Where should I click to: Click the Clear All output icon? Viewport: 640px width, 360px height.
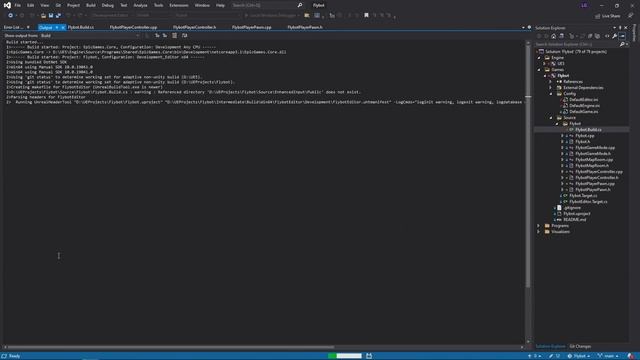[174, 36]
